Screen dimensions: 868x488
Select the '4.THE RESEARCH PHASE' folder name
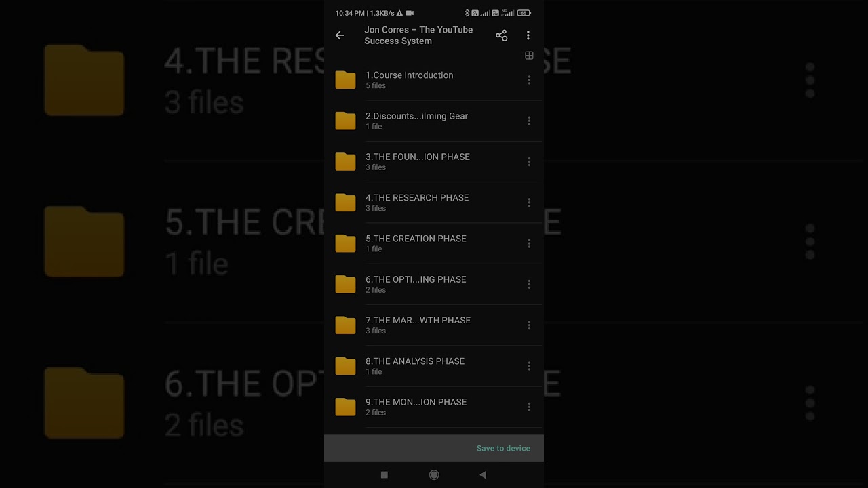click(417, 198)
